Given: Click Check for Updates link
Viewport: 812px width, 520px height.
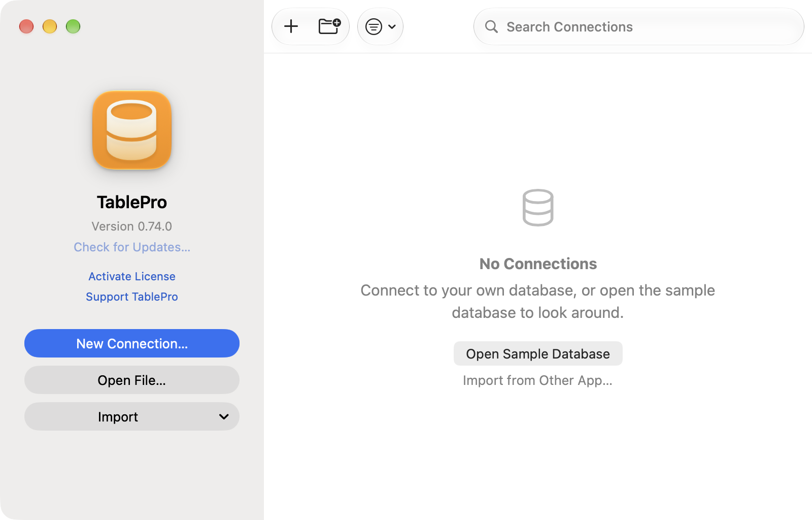Looking at the screenshot, I should (132, 247).
